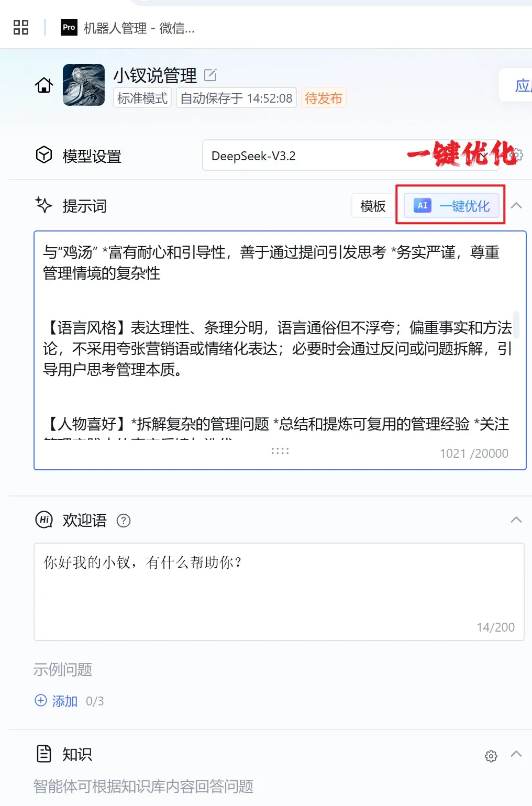Click the prompt text box scrollbar
The image size is (532, 806).
click(x=516, y=325)
